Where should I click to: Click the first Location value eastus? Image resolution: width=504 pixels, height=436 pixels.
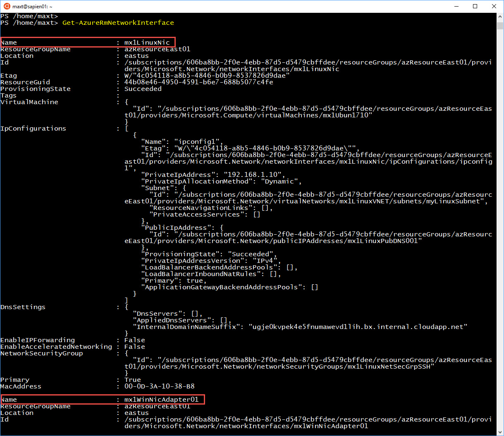pos(136,56)
